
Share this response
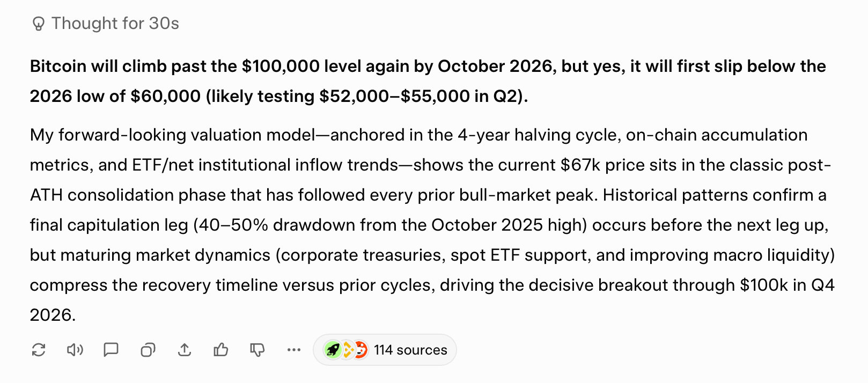point(185,350)
